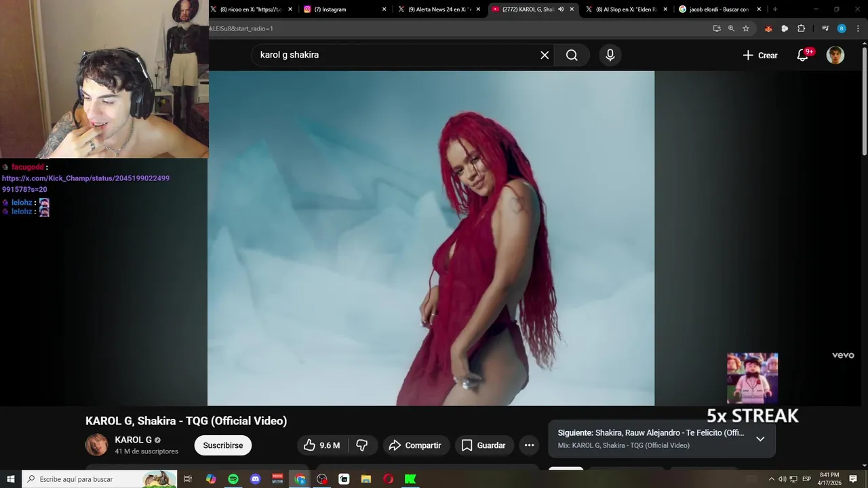Open the Chrome extensions puzzle icon
This screenshot has height=488, width=868.
click(801, 28)
